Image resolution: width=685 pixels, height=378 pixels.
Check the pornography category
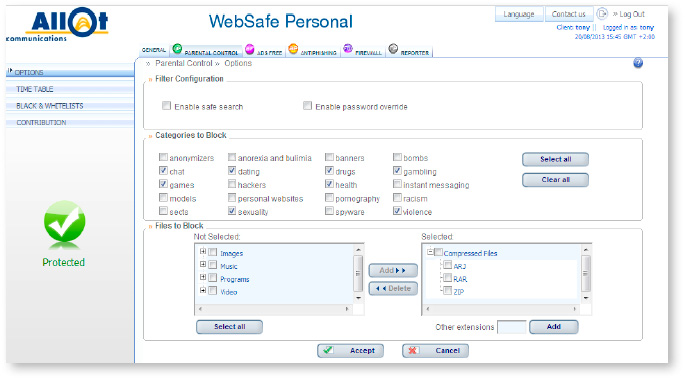pyautogui.click(x=329, y=198)
